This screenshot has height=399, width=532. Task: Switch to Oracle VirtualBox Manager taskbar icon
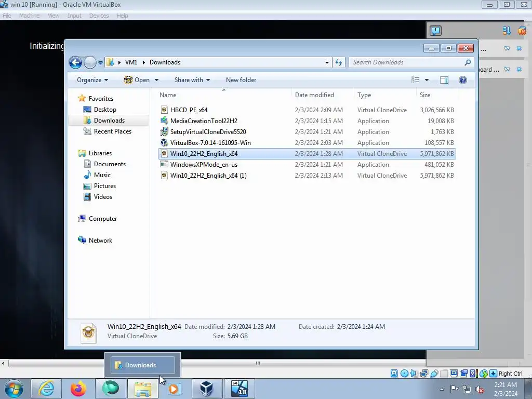point(207,389)
